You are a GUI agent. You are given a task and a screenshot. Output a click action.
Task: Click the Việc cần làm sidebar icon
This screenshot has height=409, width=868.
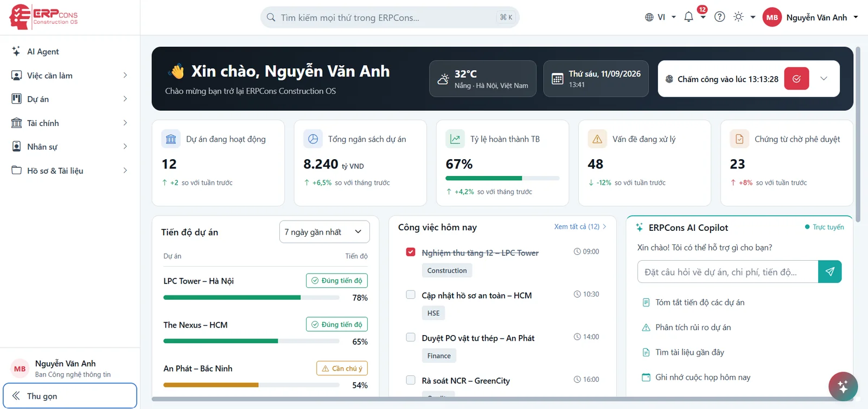click(17, 75)
